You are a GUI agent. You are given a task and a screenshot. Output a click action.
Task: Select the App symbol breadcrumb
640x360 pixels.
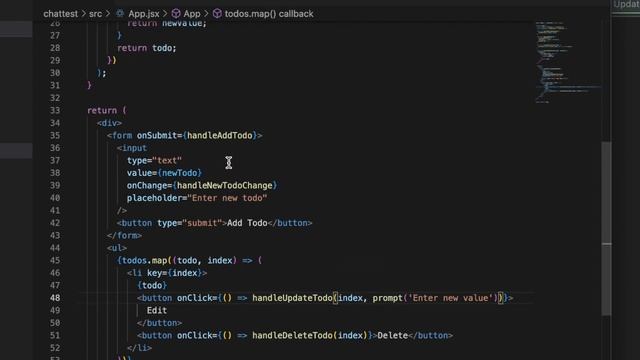point(192,13)
